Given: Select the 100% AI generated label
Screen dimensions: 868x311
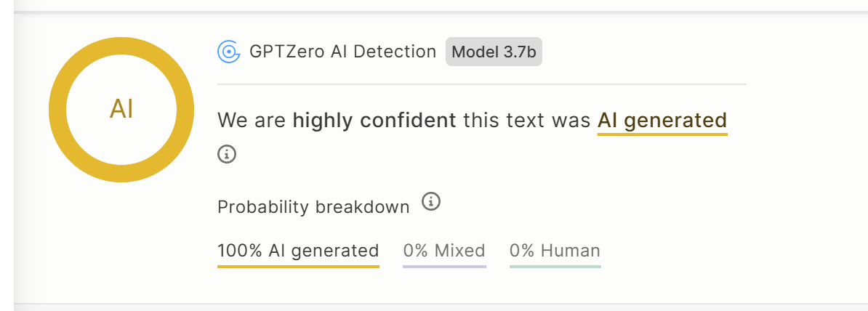Looking at the screenshot, I should pyautogui.click(x=298, y=251).
